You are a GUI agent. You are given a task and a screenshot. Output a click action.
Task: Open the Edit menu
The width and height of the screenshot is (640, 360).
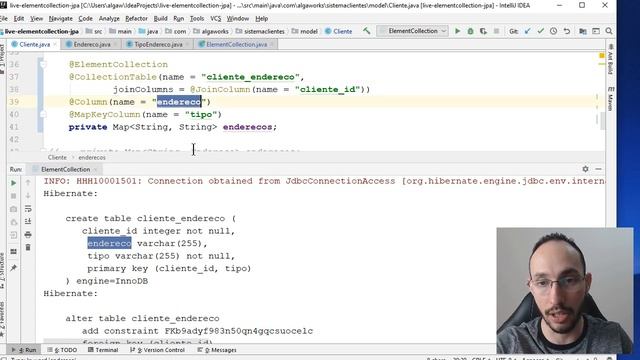click(19, 19)
